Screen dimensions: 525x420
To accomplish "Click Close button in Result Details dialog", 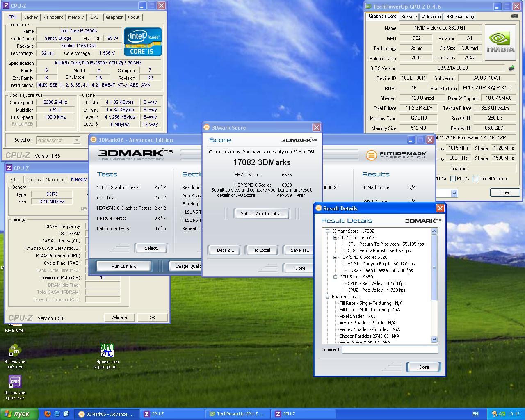I will click(x=424, y=367).
